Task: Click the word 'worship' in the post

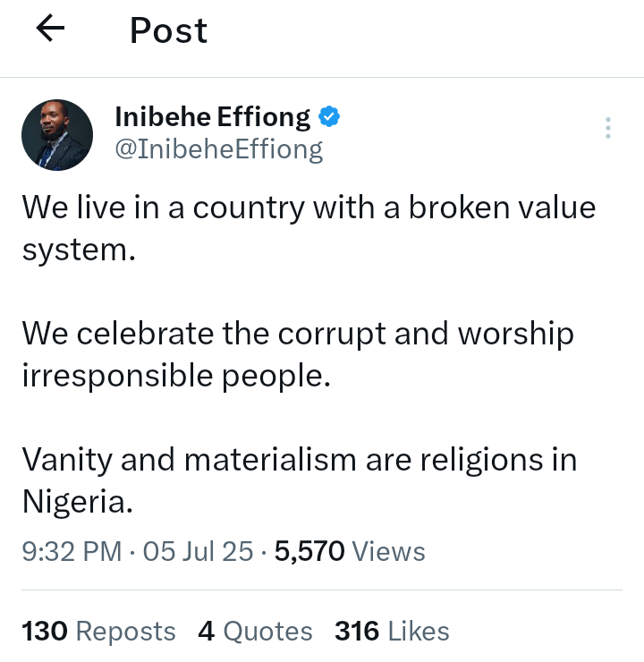Action: [515, 334]
